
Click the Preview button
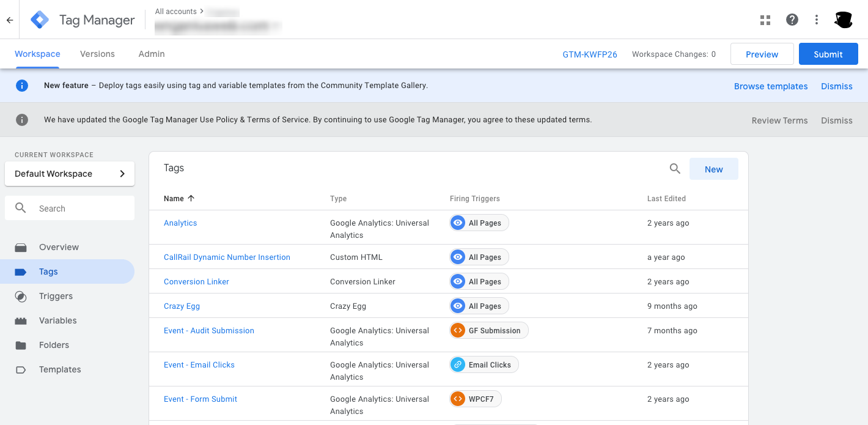coord(762,54)
